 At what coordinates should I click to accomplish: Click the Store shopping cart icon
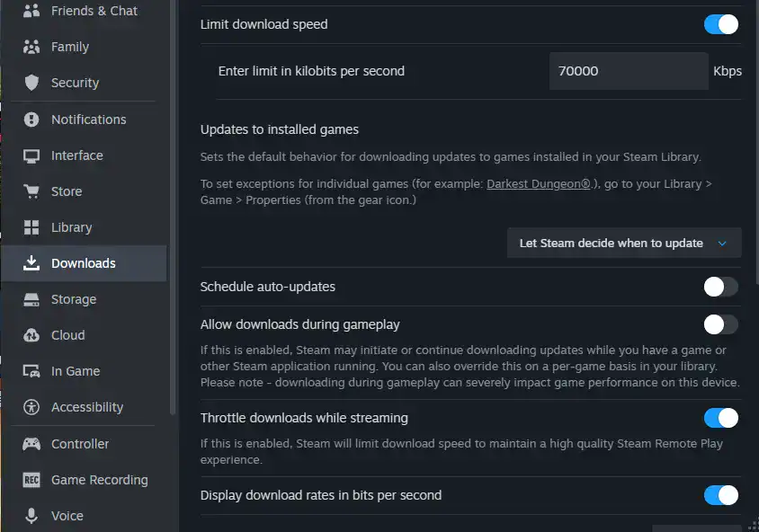tap(31, 191)
